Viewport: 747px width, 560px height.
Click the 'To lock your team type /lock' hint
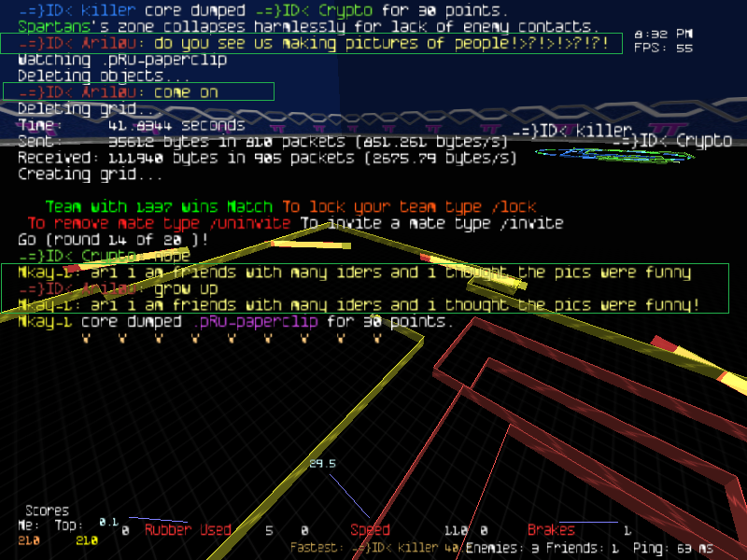(x=409, y=206)
